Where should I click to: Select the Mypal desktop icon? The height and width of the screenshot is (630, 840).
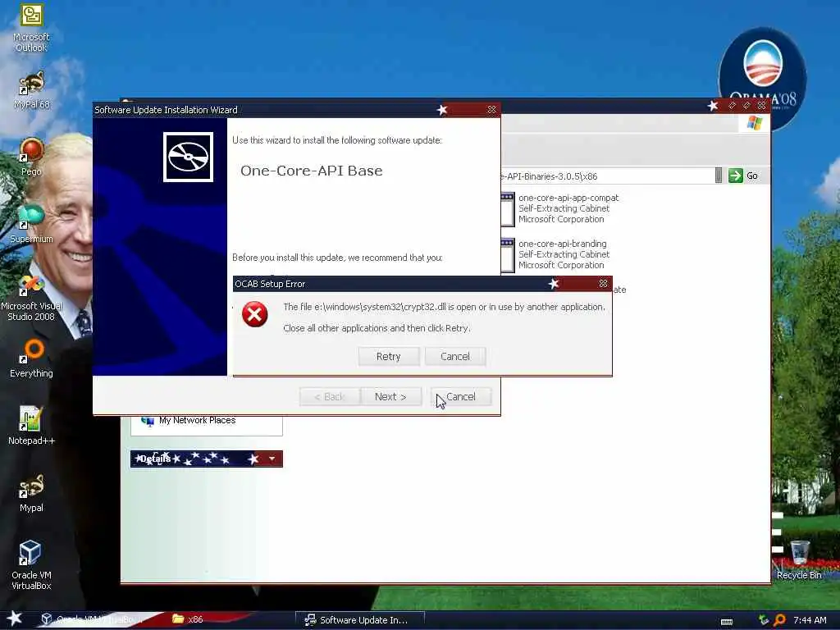coord(31,493)
